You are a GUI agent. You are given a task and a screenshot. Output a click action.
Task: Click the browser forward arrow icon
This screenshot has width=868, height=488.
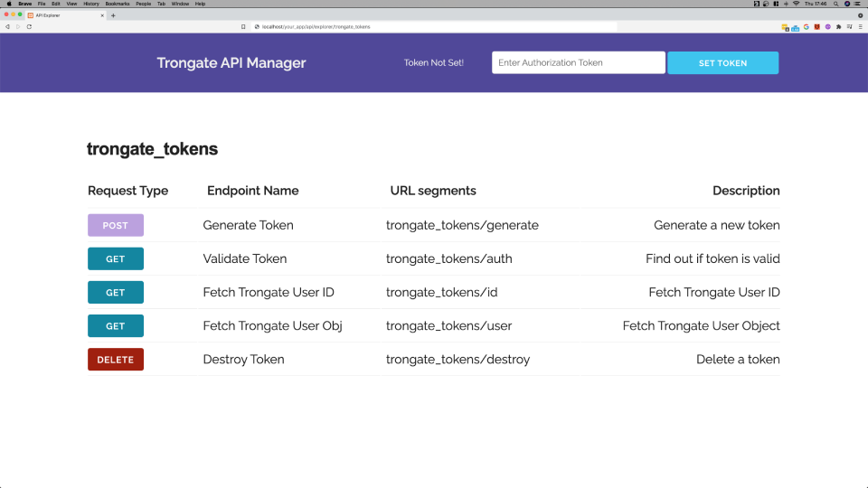(18, 26)
